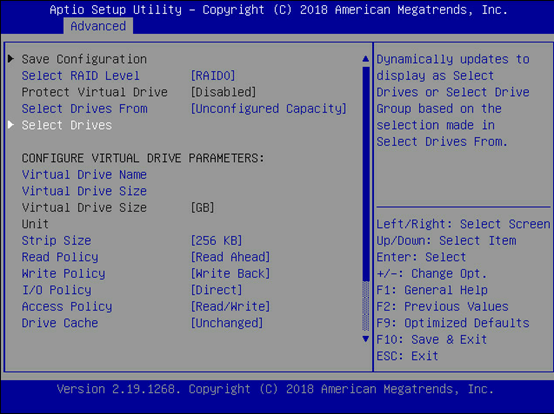Open the Advanced tab
554x414 pixels.
click(x=98, y=26)
